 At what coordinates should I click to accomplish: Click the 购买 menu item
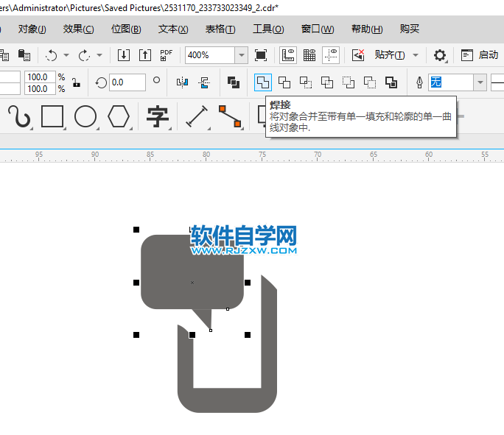[x=410, y=29]
